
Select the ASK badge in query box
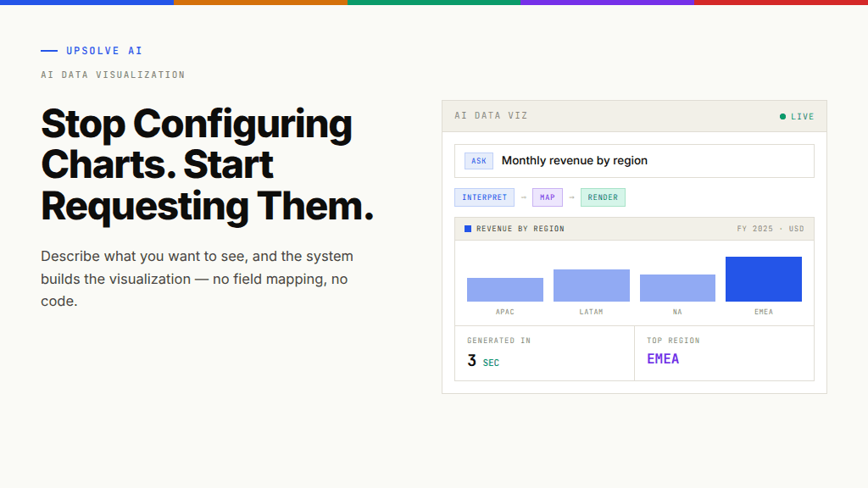(x=479, y=161)
